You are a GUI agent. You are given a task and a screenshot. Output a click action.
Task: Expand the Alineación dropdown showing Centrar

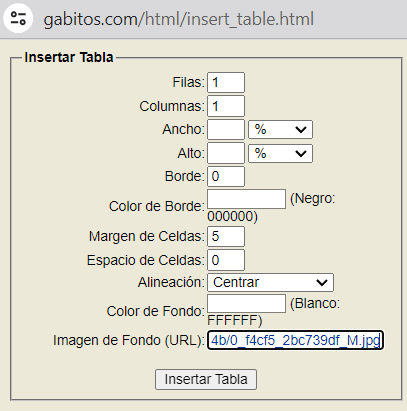270,283
